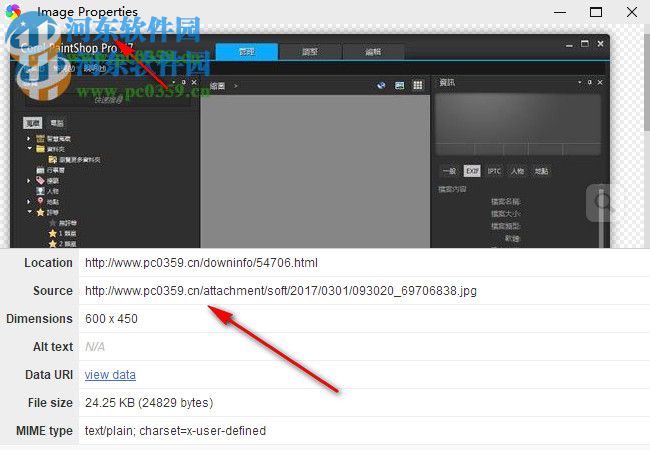Select the Location URL text
Viewport: 650px width, 450px height.
pyautogui.click(x=201, y=263)
